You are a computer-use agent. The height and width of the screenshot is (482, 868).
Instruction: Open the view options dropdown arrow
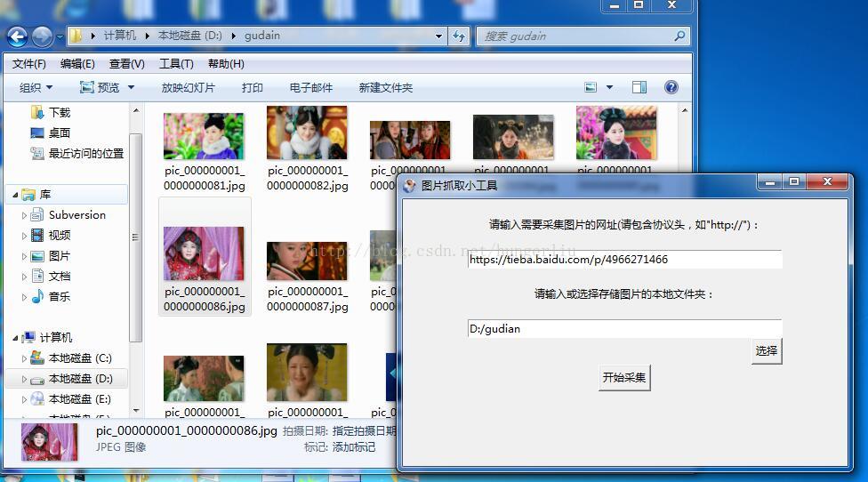point(609,87)
